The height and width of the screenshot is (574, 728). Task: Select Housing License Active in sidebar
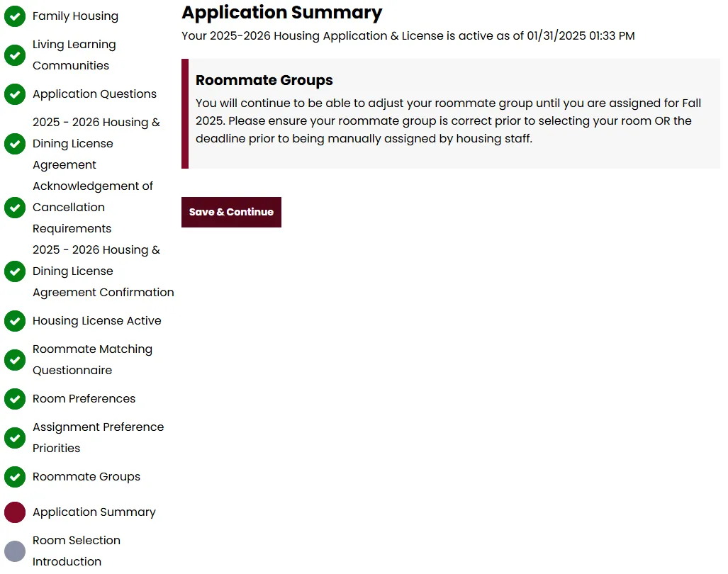click(x=97, y=320)
